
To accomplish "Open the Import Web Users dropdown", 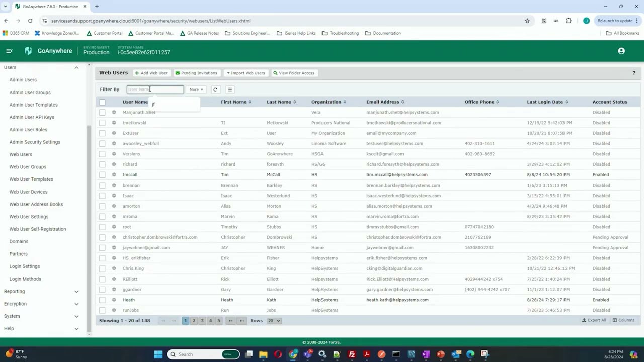I will (246, 73).
